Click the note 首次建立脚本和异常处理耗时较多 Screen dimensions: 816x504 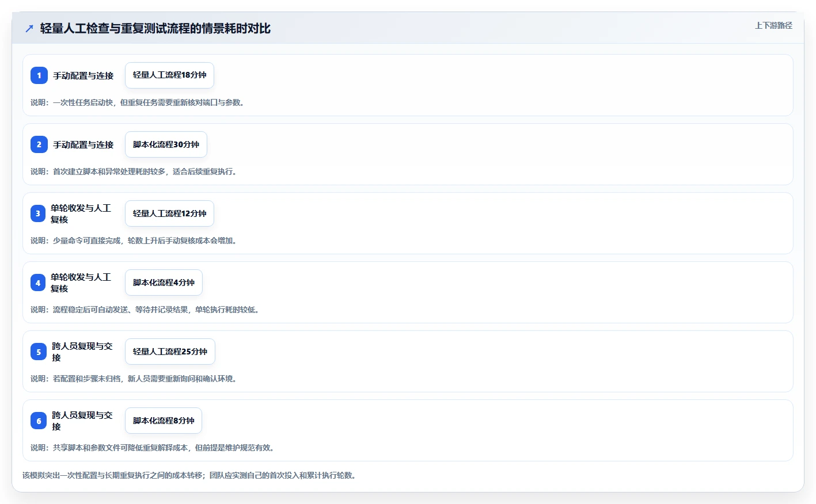[134, 171]
